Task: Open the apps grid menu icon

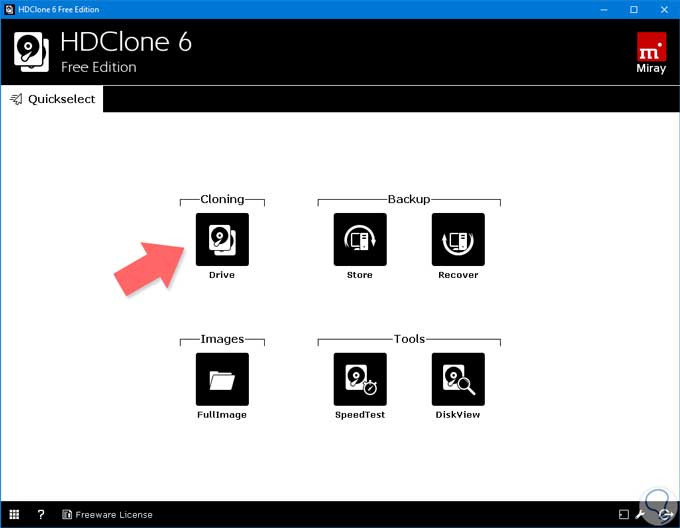Action: (14, 515)
